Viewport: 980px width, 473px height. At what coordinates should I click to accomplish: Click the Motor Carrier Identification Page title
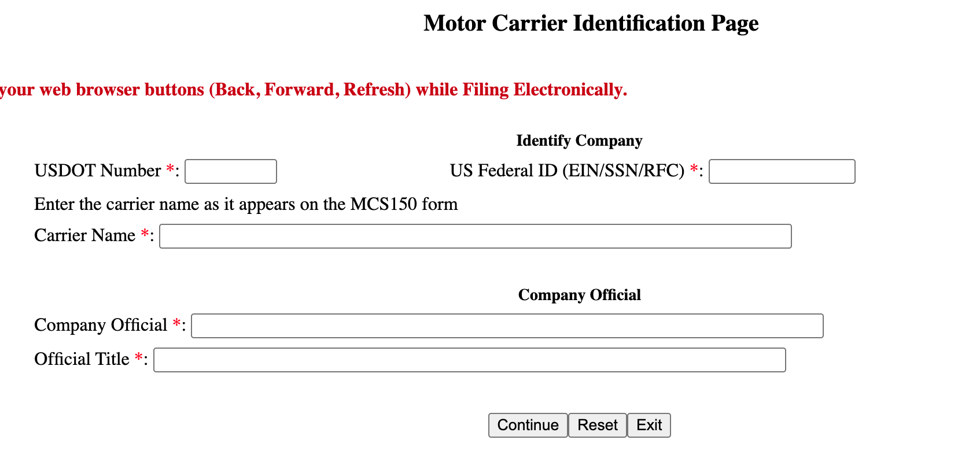click(591, 23)
